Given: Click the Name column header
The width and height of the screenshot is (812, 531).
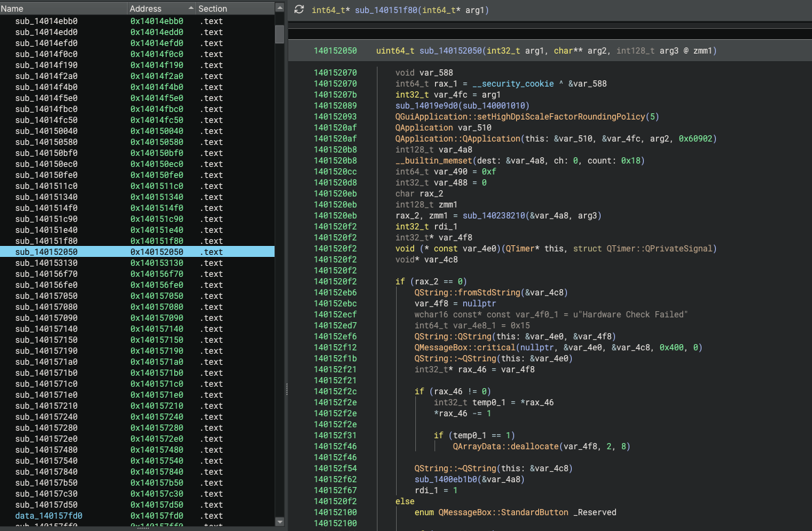Looking at the screenshot, I should coord(63,8).
